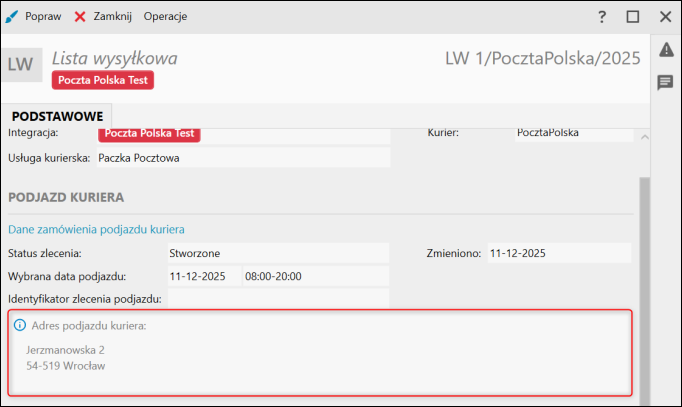Click the Usługa kurierska field Paczka Pocztowa

243,158
